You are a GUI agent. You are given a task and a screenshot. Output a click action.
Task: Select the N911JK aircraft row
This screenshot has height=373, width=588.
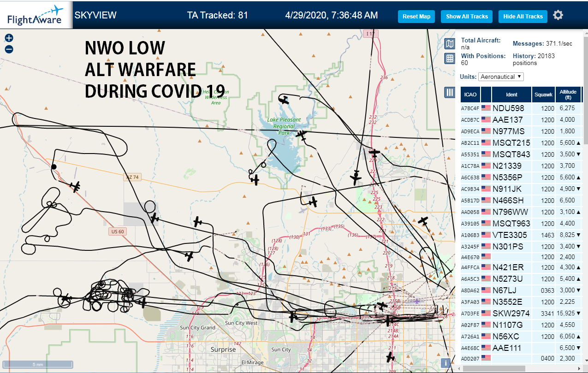point(521,189)
